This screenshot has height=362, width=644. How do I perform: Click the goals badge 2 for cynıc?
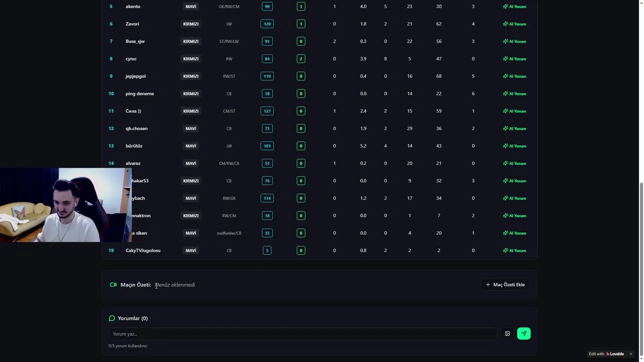301,59
